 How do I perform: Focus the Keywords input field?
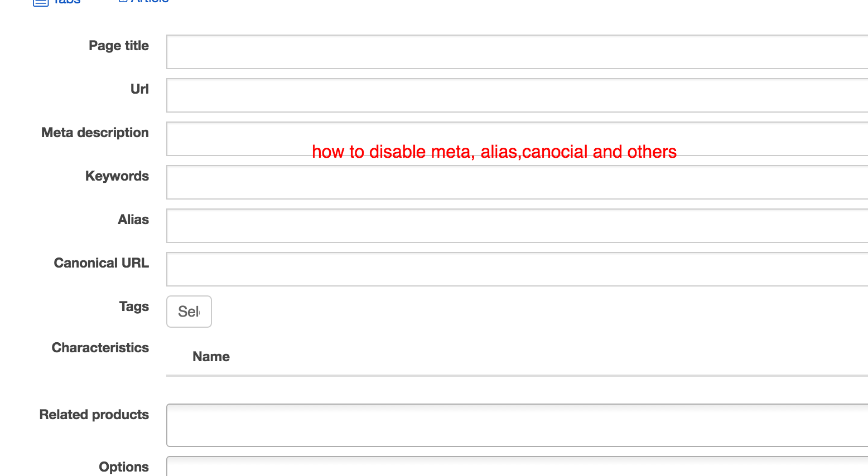[517, 182]
